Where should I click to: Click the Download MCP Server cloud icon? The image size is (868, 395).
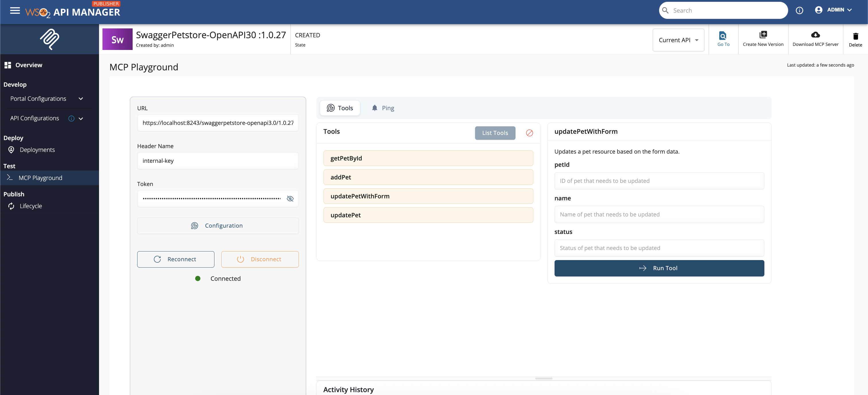click(815, 35)
